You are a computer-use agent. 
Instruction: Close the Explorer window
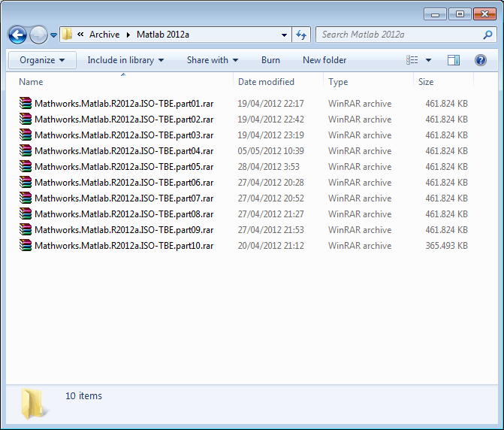(484, 14)
